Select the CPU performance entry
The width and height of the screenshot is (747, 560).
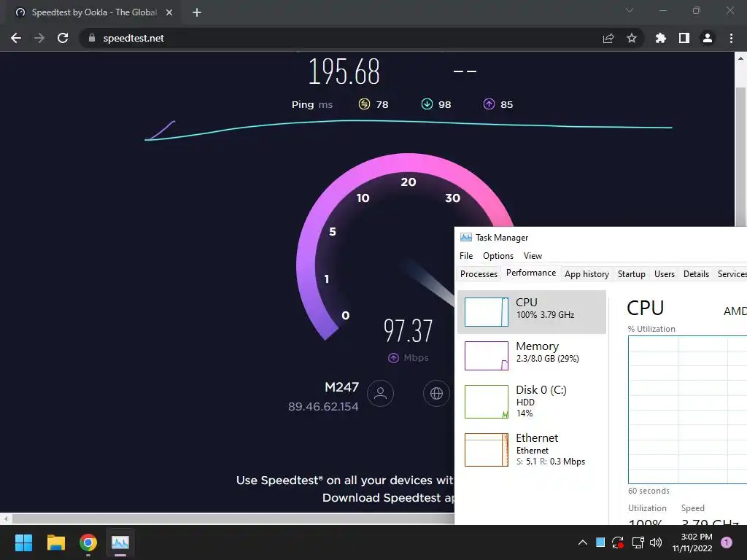[x=532, y=312]
